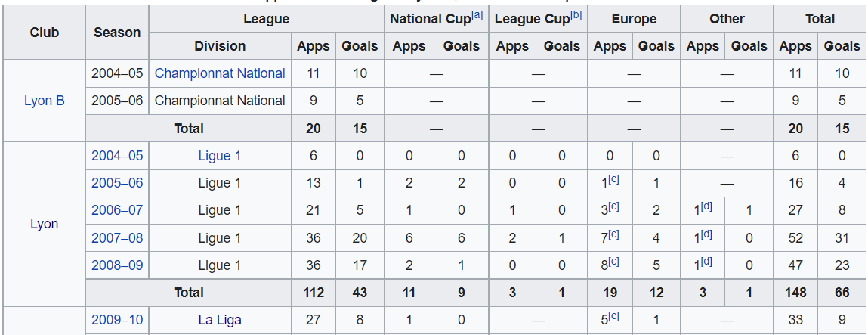Viewport: 868px width, 335px height.
Task: Open Lyon's 2008–09 season link
Action: (x=117, y=265)
